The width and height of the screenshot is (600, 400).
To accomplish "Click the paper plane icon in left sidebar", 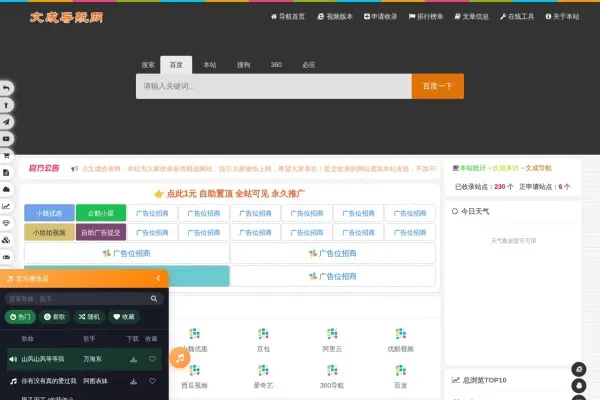I will 6,122.
